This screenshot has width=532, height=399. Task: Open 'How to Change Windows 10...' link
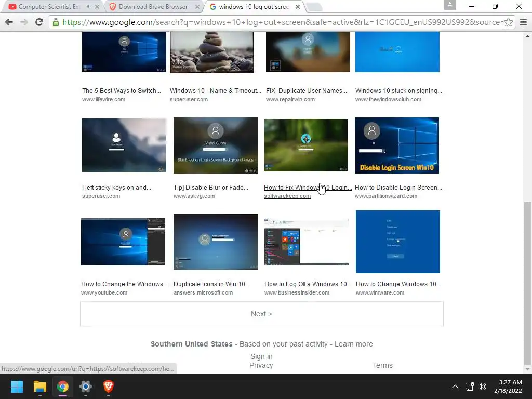[x=398, y=284]
